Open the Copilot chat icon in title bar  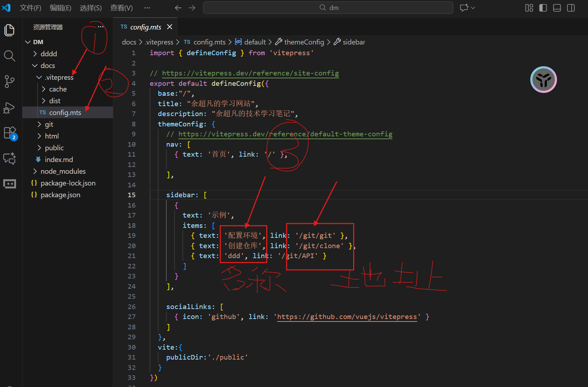[464, 8]
